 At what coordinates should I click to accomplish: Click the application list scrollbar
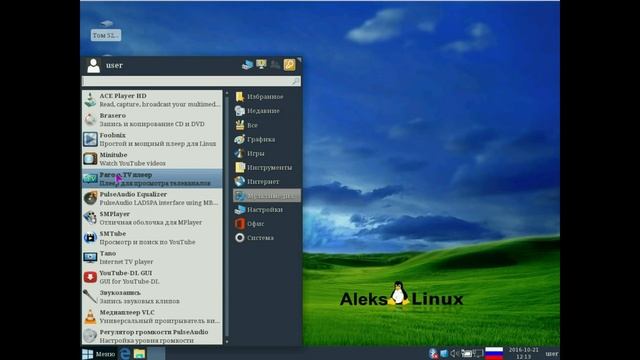point(227,217)
